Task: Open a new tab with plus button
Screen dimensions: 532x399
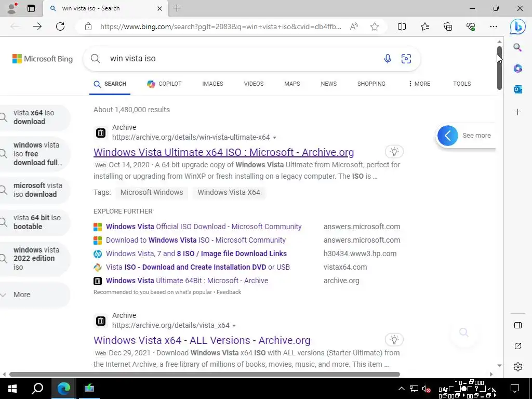Action: click(x=177, y=8)
